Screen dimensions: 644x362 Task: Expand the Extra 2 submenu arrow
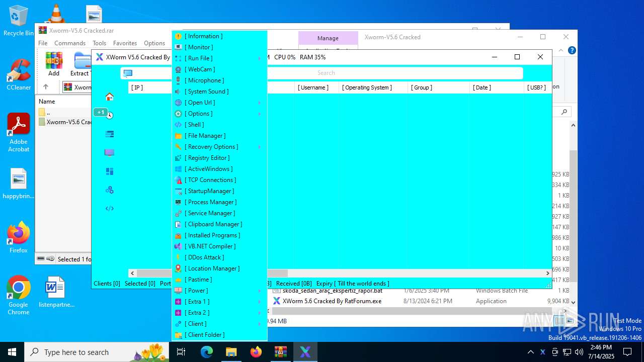(x=260, y=313)
